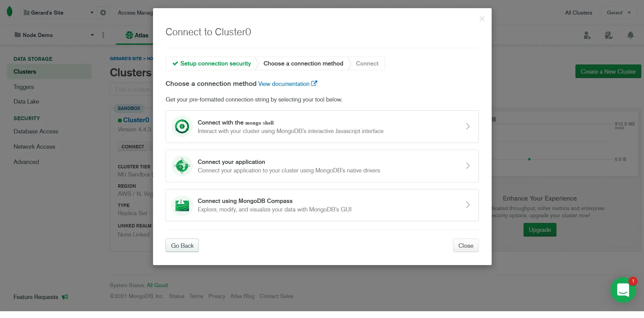Expand MongoDB Compass option chevron

tap(468, 205)
